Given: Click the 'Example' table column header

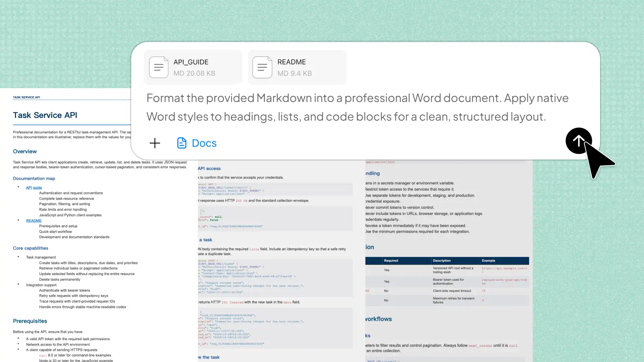Looking at the screenshot, I should click(x=488, y=261).
